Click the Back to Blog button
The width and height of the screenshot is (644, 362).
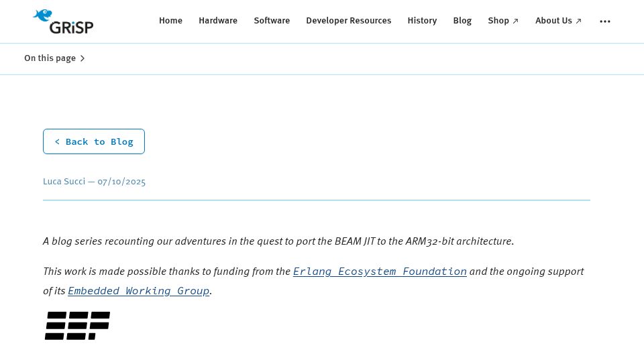click(94, 141)
